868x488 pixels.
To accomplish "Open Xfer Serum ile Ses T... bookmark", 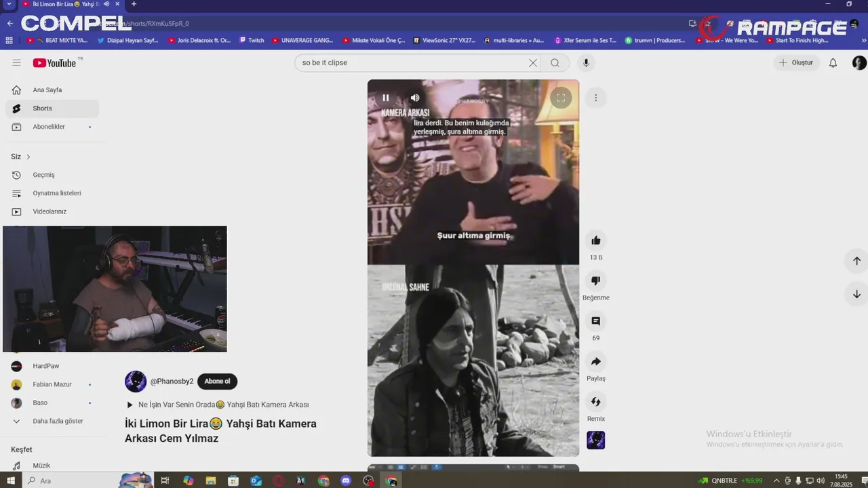I will pos(585,41).
